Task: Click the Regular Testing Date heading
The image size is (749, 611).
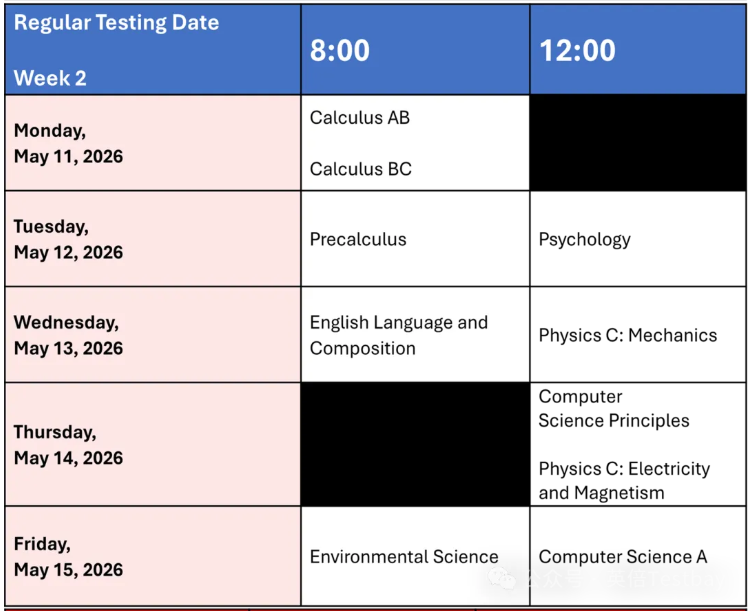Action: coord(116,23)
